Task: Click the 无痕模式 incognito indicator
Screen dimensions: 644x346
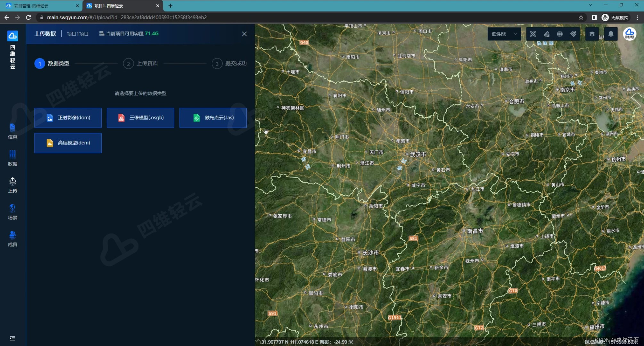Action: pos(615,17)
